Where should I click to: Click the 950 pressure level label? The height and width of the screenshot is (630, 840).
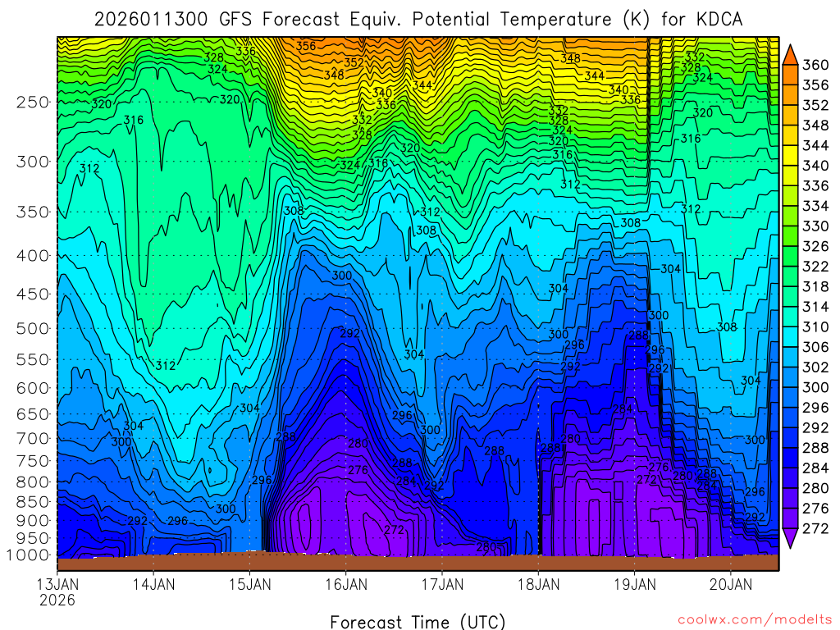(x=33, y=538)
